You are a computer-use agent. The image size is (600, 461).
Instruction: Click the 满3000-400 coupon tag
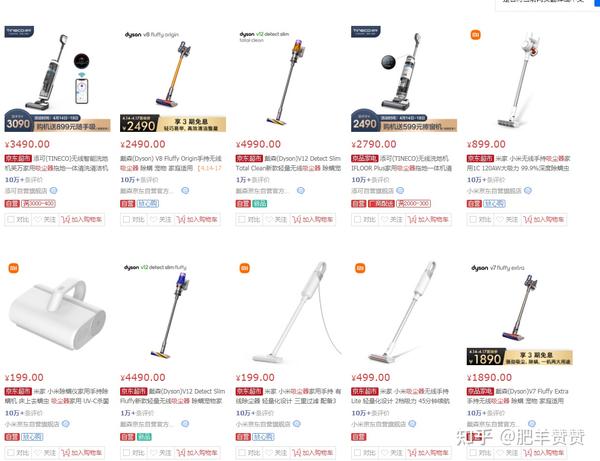click(x=38, y=204)
